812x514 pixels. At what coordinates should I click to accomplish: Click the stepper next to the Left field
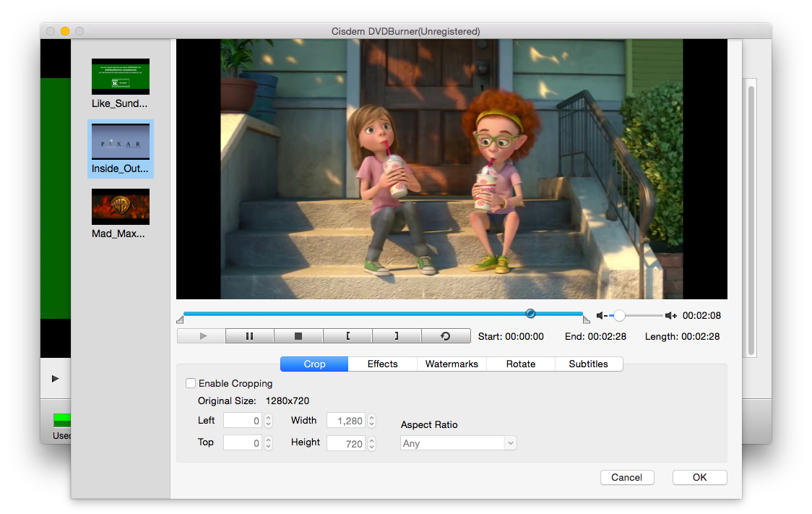click(268, 421)
